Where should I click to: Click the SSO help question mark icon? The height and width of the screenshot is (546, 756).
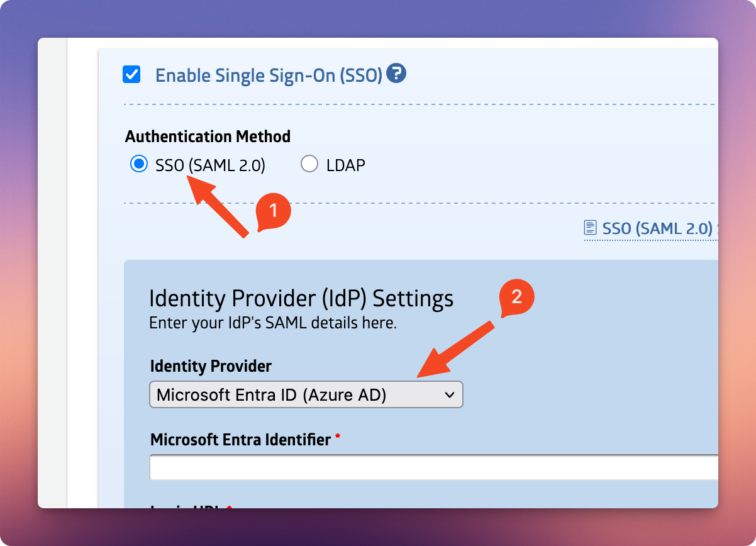[396, 74]
